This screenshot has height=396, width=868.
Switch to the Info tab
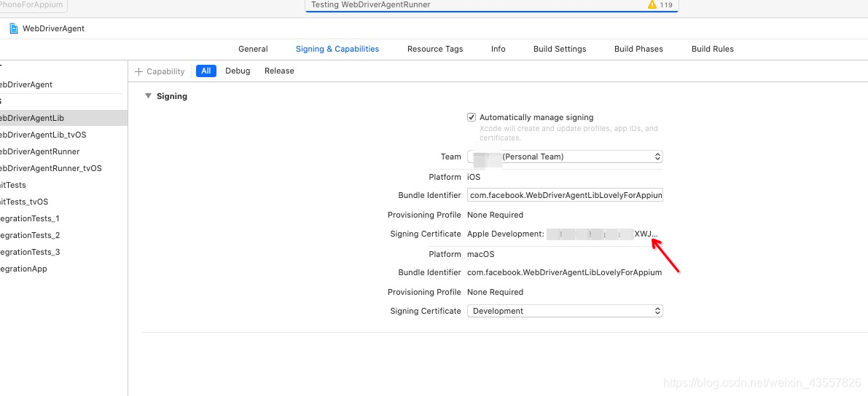coord(498,49)
